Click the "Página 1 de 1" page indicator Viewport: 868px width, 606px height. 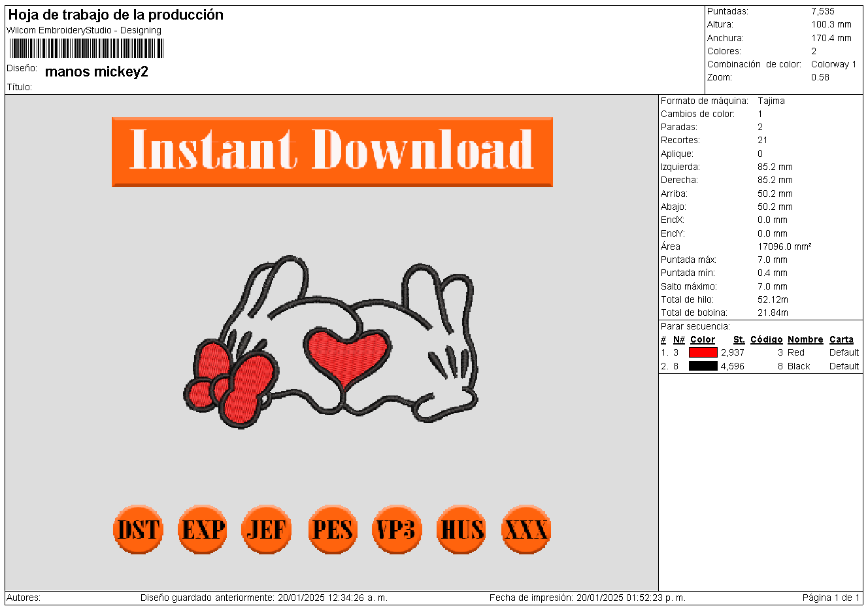pos(831,598)
